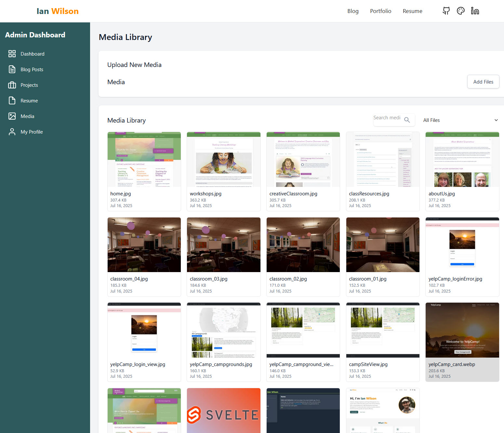Open the GitHub profile icon
Screen dimensions: 504x433
(446, 11)
